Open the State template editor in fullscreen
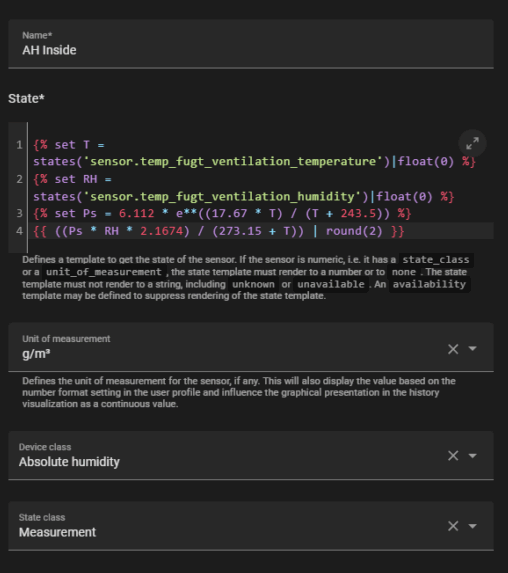 (472, 144)
